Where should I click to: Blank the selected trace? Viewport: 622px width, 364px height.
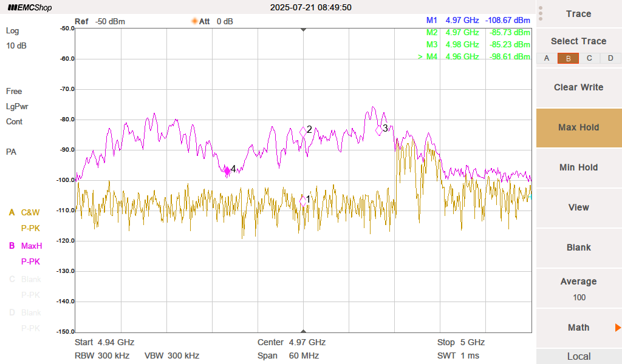coord(578,248)
